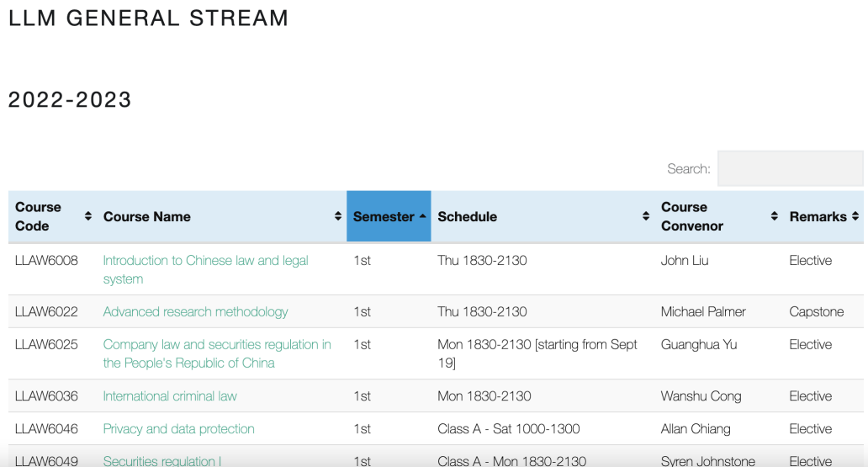This screenshot has height=467, width=868.
Task: Open Introduction to Chinese law course link
Action: coord(205,270)
